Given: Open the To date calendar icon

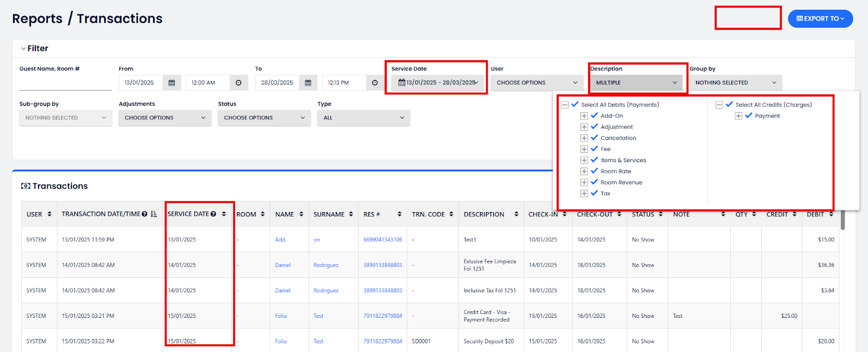Looking at the screenshot, I should pyautogui.click(x=308, y=83).
